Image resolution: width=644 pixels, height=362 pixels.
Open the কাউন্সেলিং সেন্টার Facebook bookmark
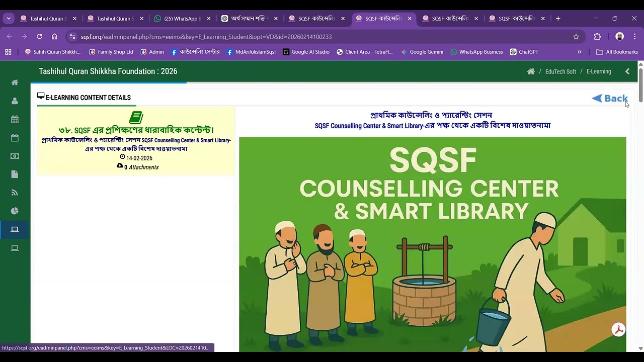pyautogui.click(x=195, y=52)
